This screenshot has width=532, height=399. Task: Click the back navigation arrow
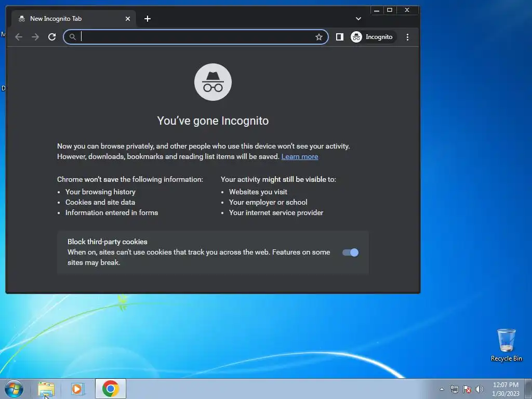(x=19, y=37)
